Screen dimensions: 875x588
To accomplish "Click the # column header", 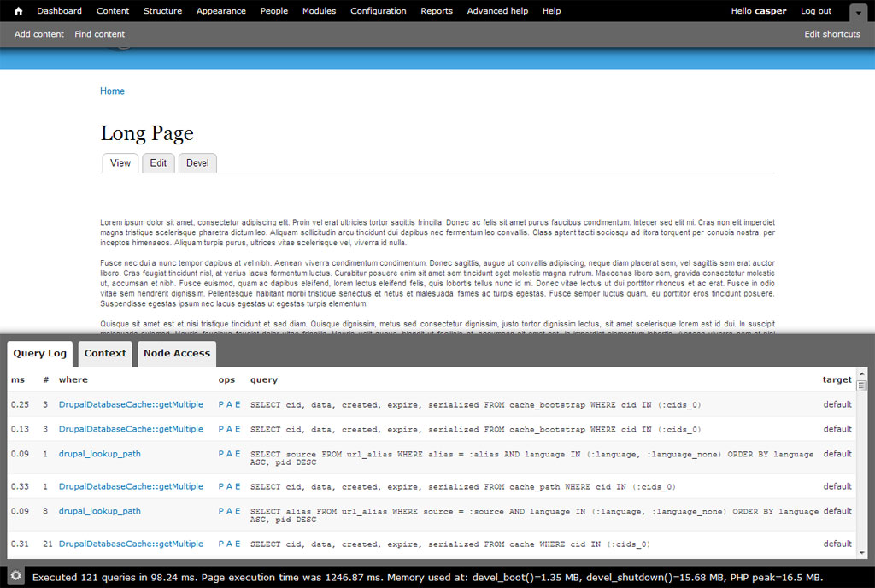I will (46, 379).
